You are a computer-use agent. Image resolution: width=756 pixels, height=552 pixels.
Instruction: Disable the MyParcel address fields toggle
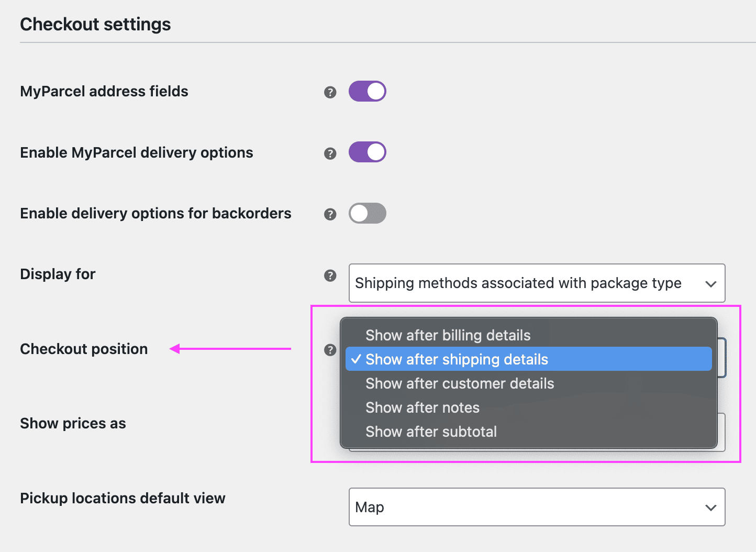tap(367, 91)
